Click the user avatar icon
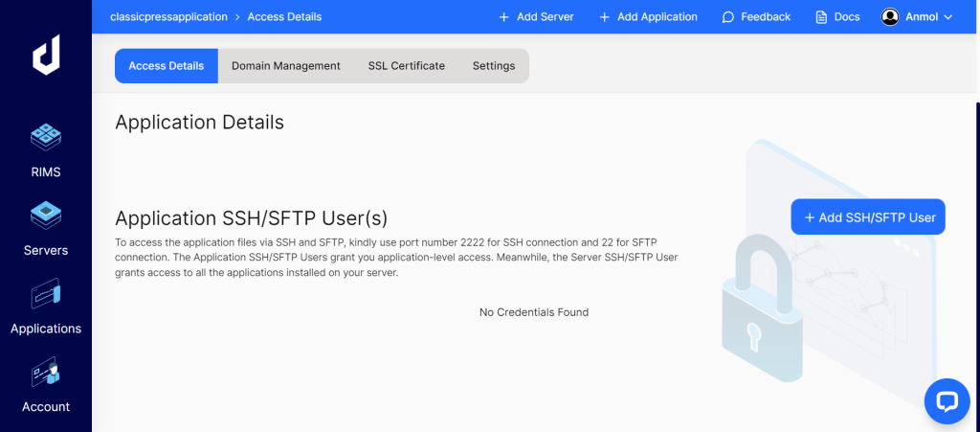980x432 pixels. click(890, 17)
